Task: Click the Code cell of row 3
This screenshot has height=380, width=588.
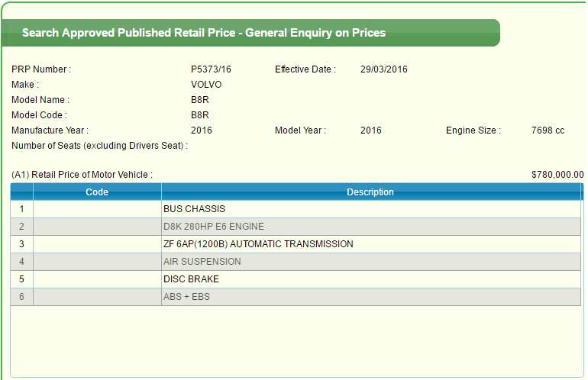Action: pos(97,244)
